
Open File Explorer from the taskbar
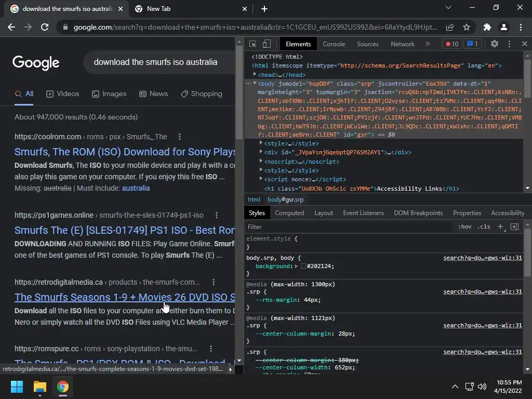pos(39,387)
